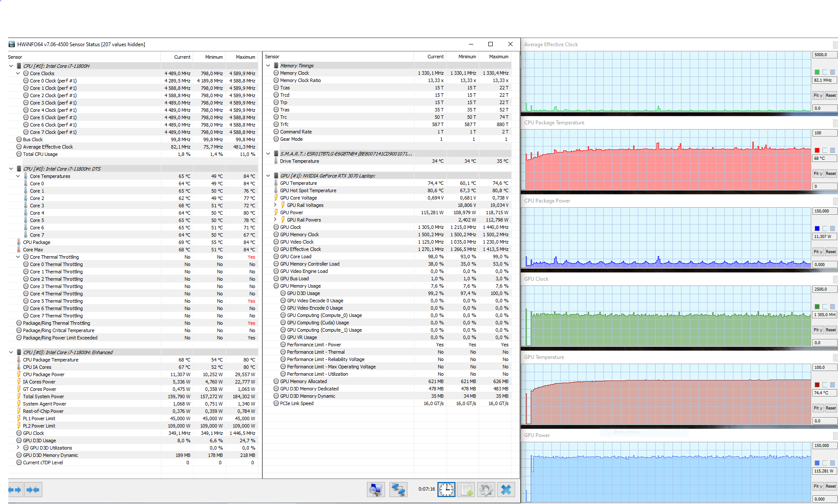Select the GPU Power sensor row

(x=292, y=212)
